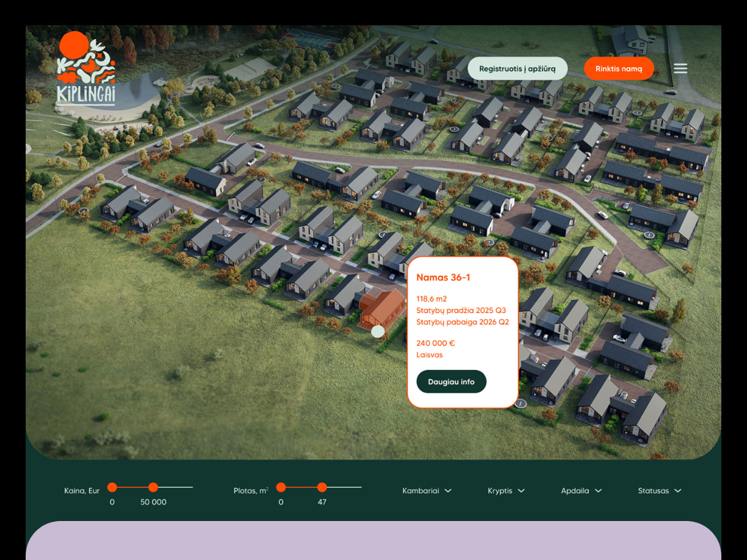The height and width of the screenshot is (560, 747).
Task: Click the Plotas maximum slider handle at 47
Action: [322, 487]
